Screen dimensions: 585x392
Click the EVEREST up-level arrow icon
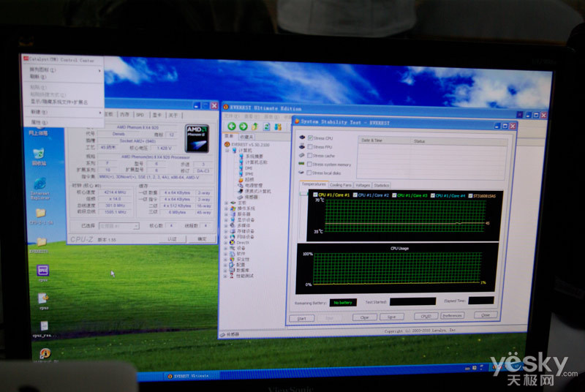(255, 127)
